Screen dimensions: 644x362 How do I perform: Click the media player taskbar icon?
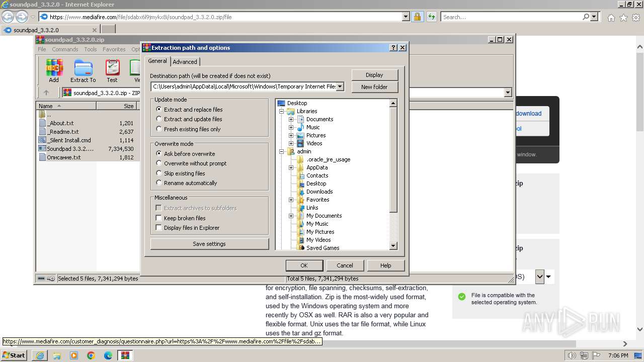coord(74,355)
